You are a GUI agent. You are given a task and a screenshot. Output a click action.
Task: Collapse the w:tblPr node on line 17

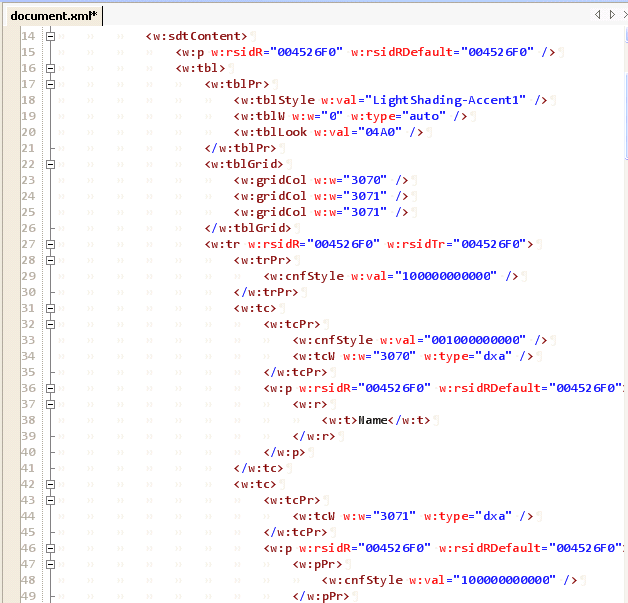(x=50, y=84)
